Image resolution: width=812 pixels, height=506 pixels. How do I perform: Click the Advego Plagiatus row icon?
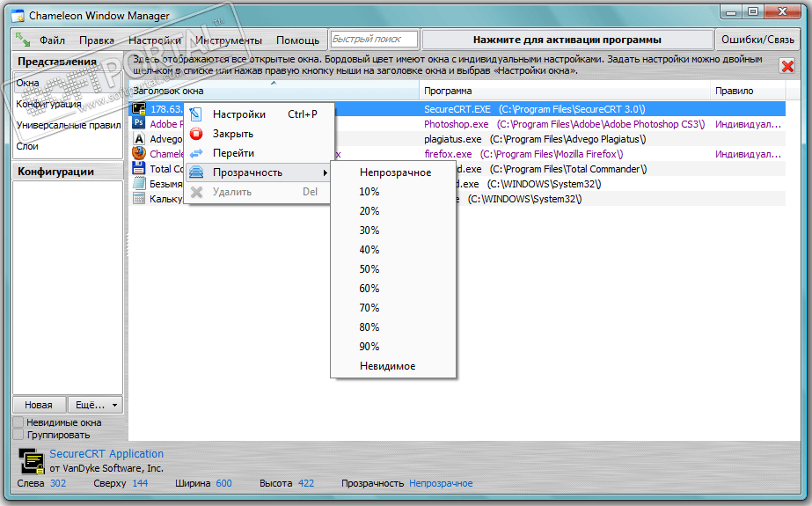(139, 138)
